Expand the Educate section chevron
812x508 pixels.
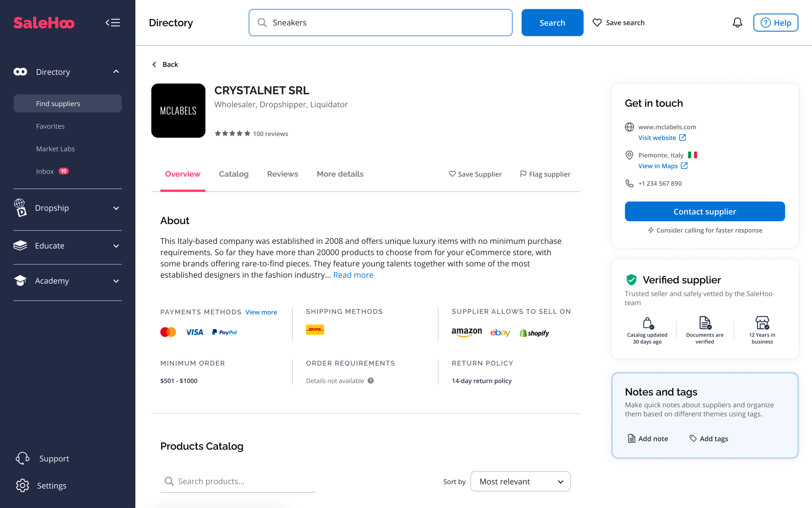pos(116,246)
